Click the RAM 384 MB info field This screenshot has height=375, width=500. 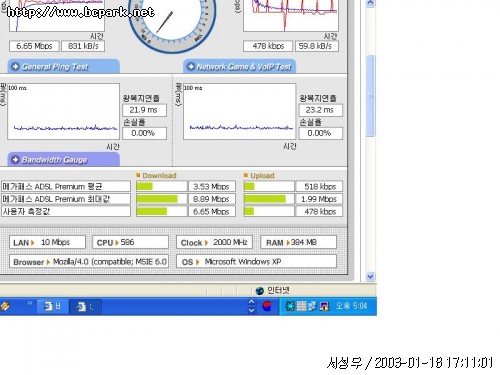click(298, 242)
